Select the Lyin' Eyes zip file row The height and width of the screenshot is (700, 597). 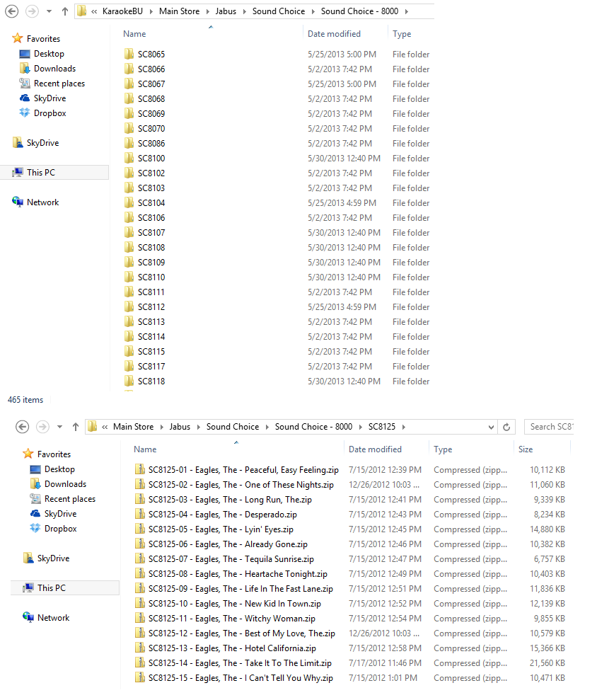[221, 529]
